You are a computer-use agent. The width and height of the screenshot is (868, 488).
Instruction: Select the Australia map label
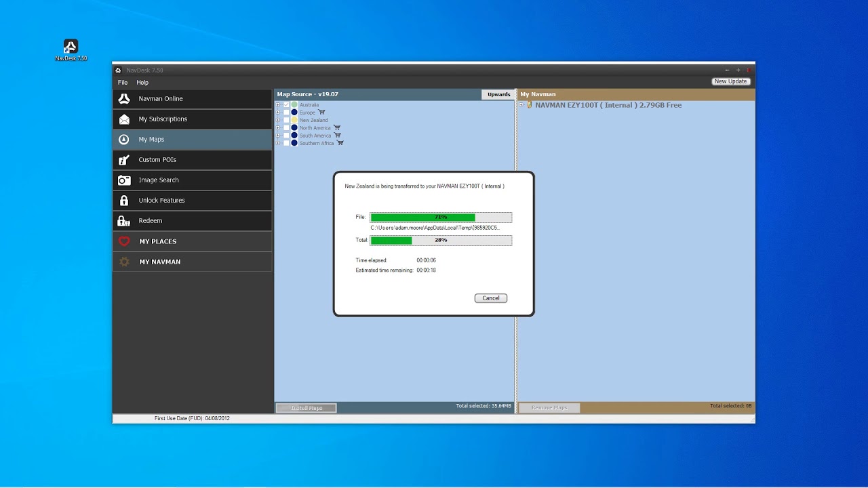(x=309, y=105)
